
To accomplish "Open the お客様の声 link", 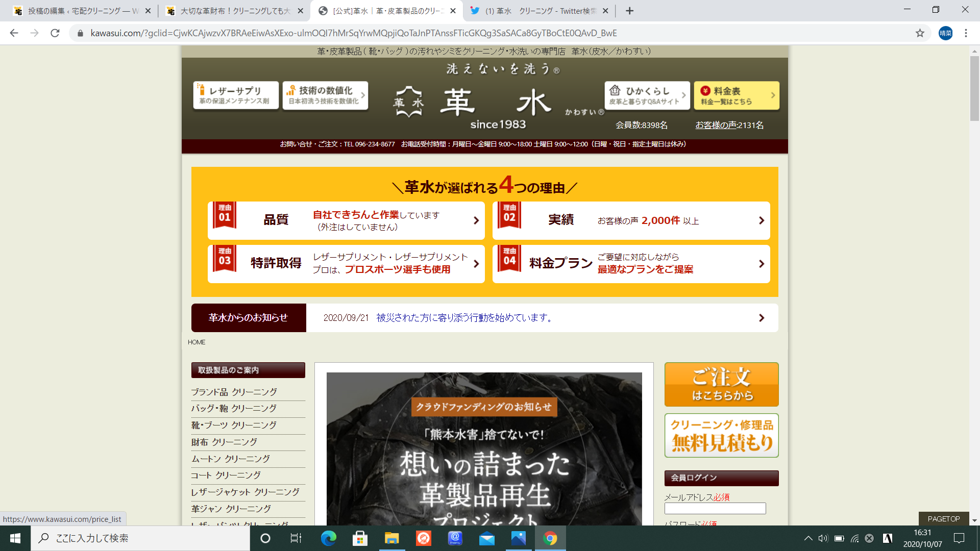I will coord(716,125).
